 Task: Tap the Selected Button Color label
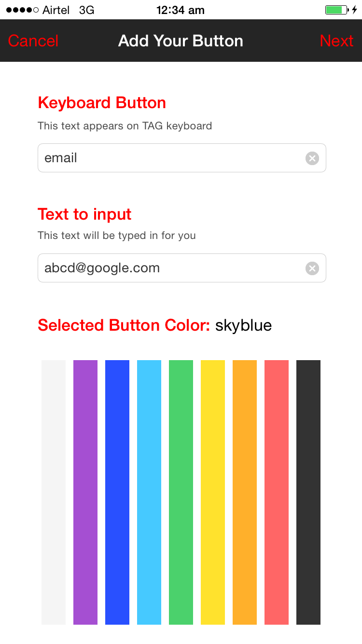click(x=124, y=325)
